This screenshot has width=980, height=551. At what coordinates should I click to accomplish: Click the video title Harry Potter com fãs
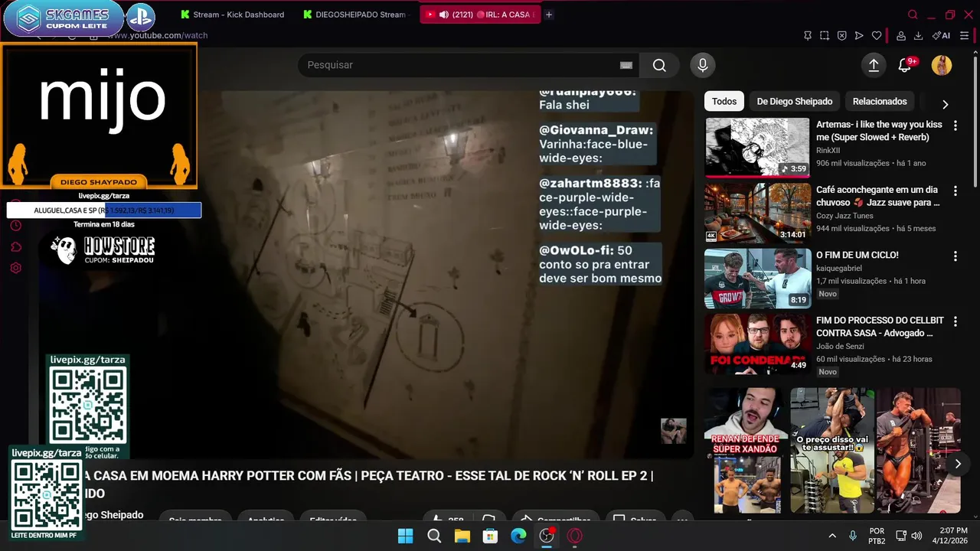tap(367, 484)
